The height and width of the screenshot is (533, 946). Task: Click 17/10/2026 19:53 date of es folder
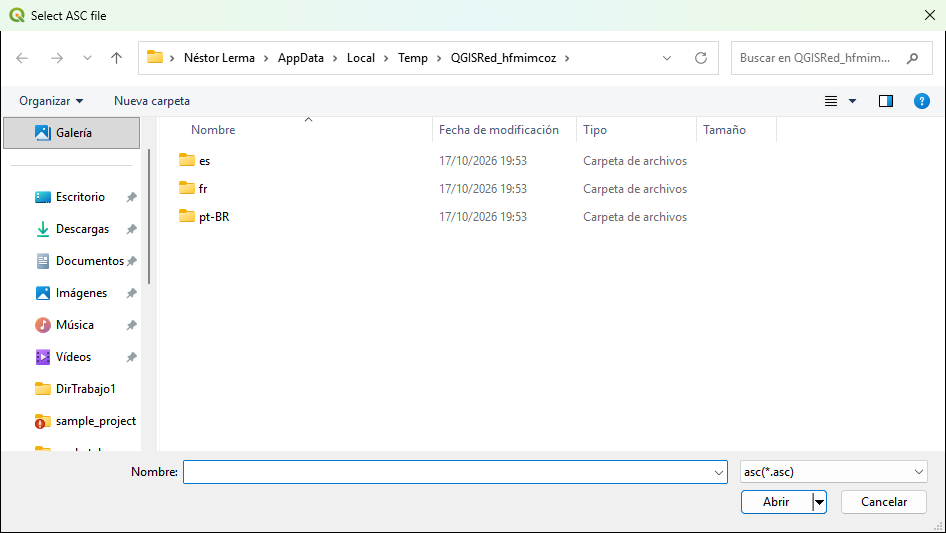[483, 161]
